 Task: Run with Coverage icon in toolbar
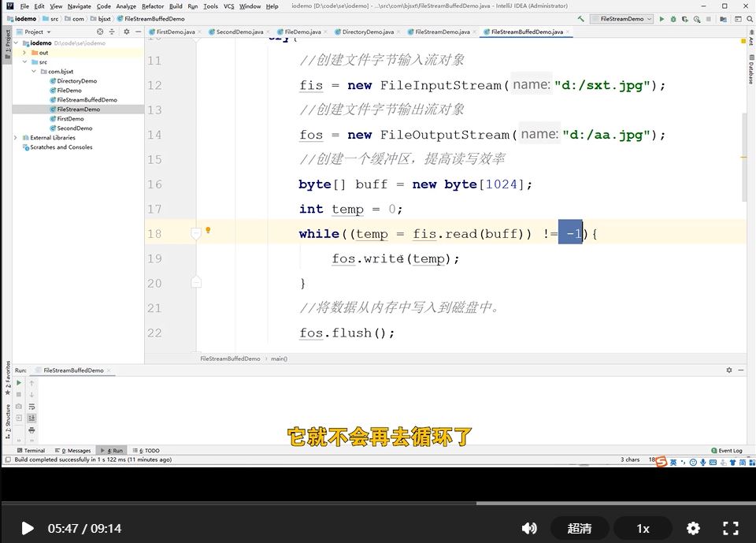click(x=685, y=19)
